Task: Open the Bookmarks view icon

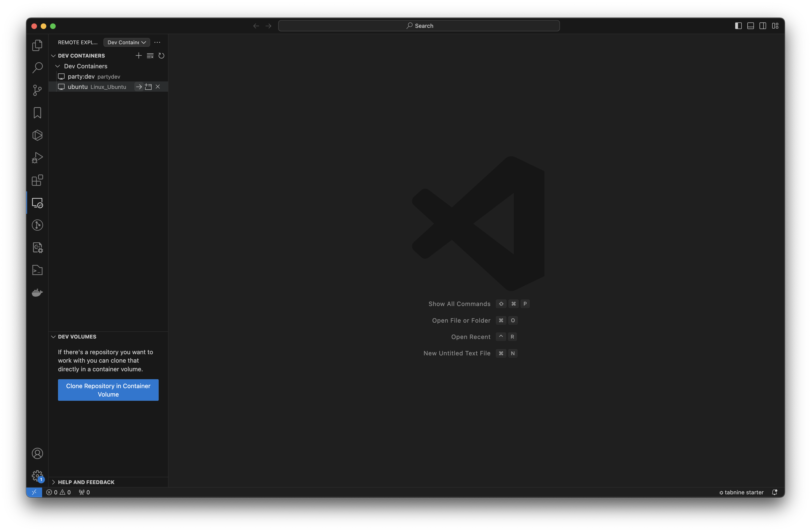Action: click(x=37, y=113)
